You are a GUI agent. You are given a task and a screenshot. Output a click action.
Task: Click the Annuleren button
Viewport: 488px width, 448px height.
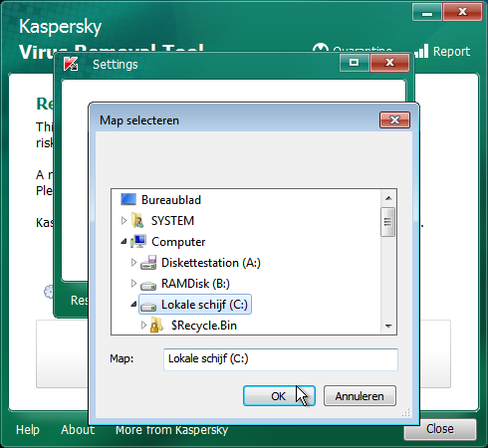360,395
